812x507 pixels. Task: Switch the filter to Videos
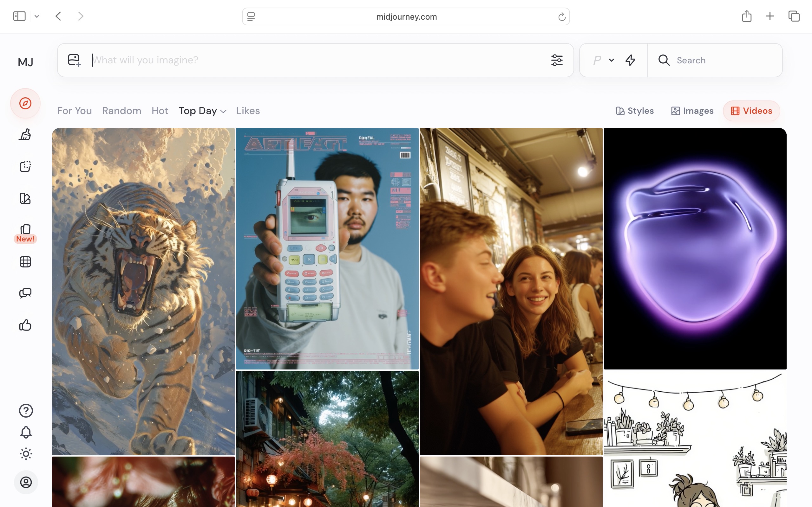pyautogui.click(x=751, y=111)
